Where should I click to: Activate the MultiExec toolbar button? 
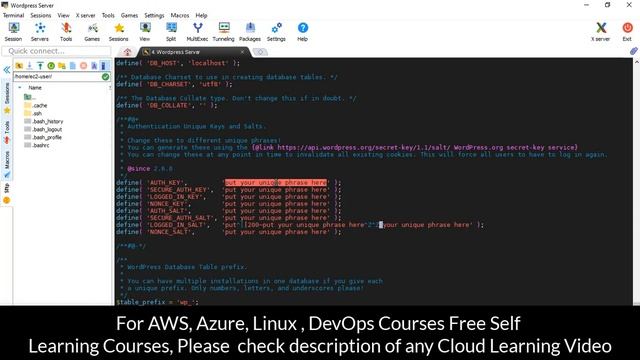pyautogui.click(x=197, y=32)
